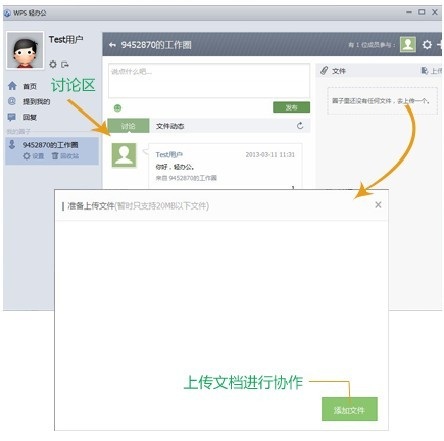Click the back arrow in circle header

(x=112, y=45)
